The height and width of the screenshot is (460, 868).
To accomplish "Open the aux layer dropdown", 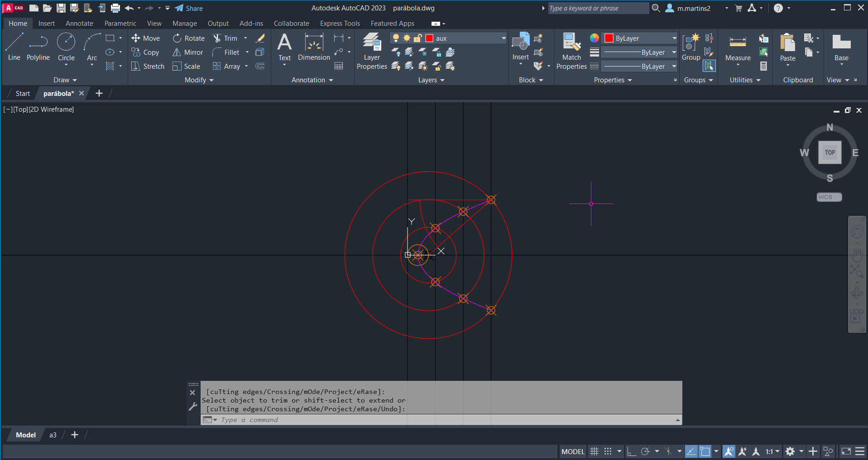I will click(x=503, y=38).
